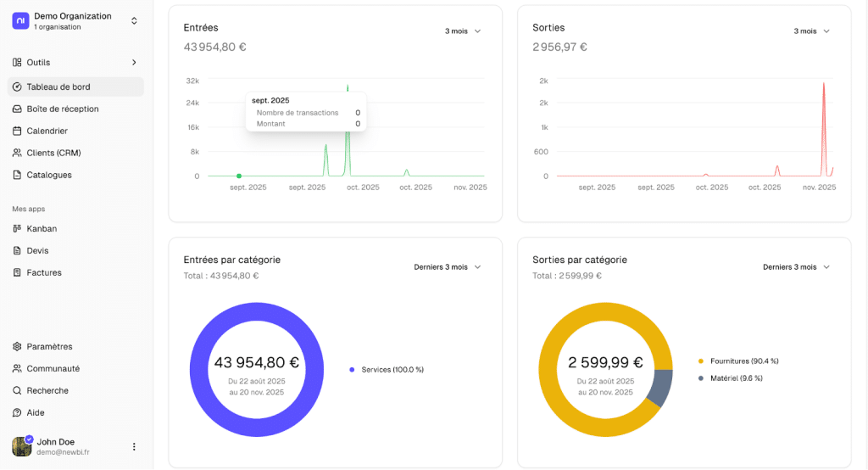Go to Factures in Mes apps
This screenshot has height=470, width=868.
[44, 272]
